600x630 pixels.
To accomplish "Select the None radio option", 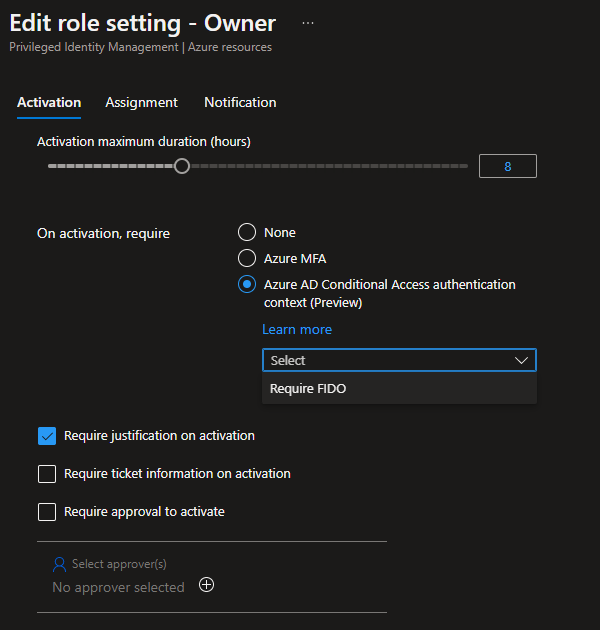I will pos(247,232).
